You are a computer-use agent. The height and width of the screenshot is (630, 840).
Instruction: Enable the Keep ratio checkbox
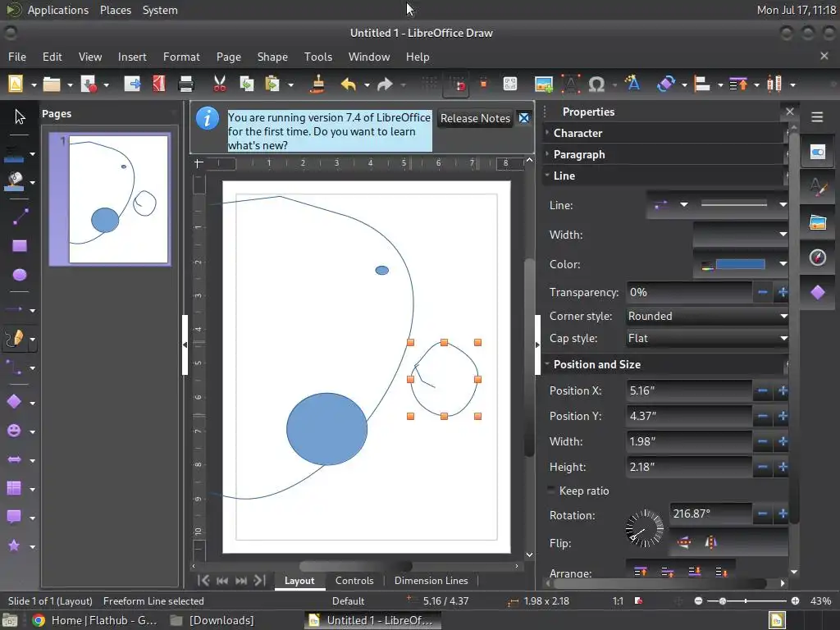click(x=551, y=491)
